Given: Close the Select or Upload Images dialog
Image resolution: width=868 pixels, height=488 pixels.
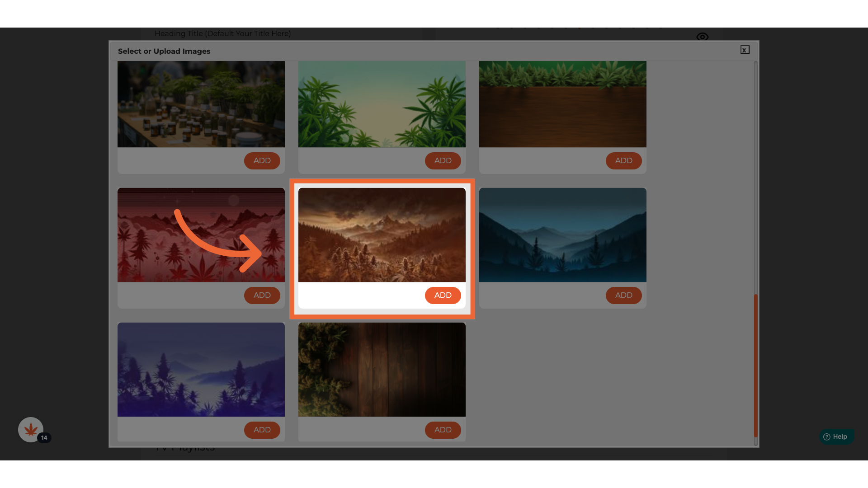Looking at the screenshot, I should pyautogui.click(x=745, y=50).
